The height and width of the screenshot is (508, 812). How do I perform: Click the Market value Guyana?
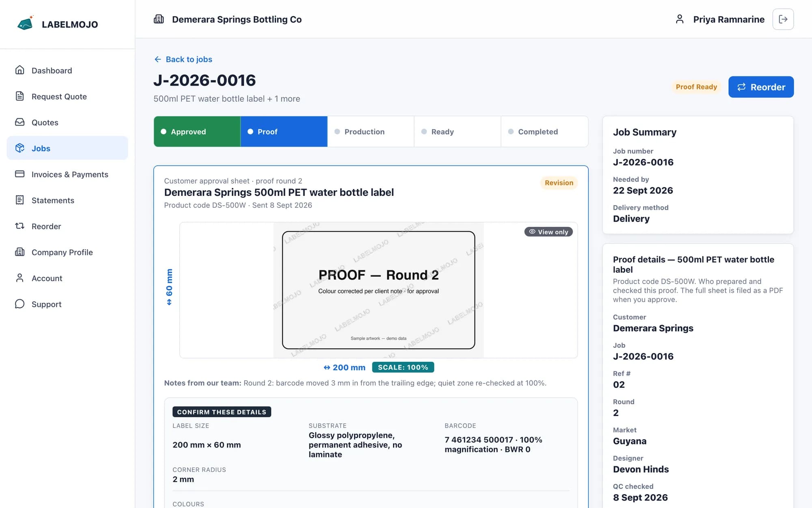(630, 441)
